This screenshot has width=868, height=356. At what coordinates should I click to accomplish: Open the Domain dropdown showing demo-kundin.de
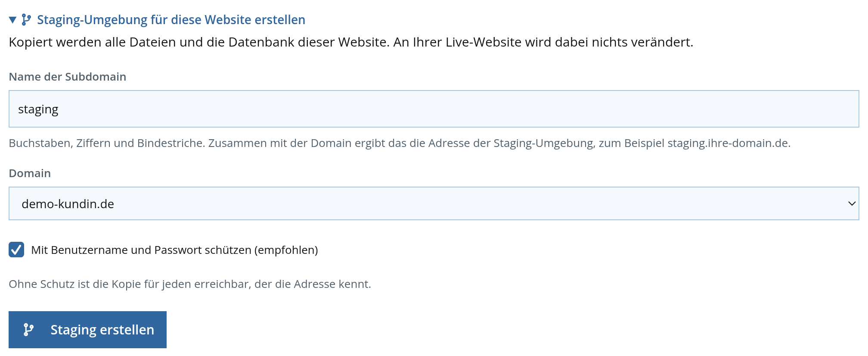point(434,203)
